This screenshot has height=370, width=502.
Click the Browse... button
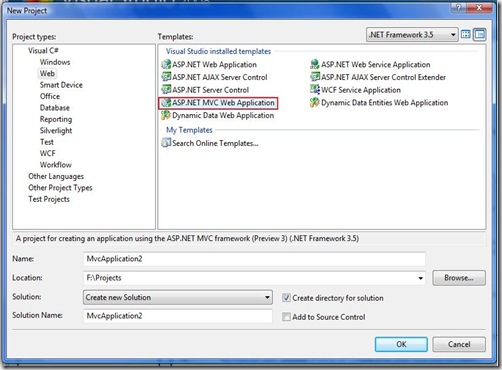459,278
